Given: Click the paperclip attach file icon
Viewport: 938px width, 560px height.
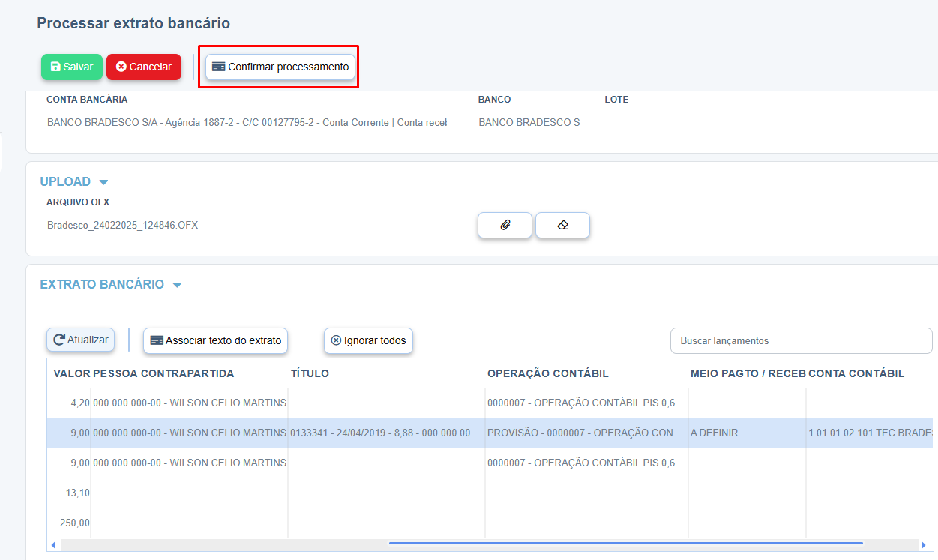Looking at the screenshot, I should [505, 225].
